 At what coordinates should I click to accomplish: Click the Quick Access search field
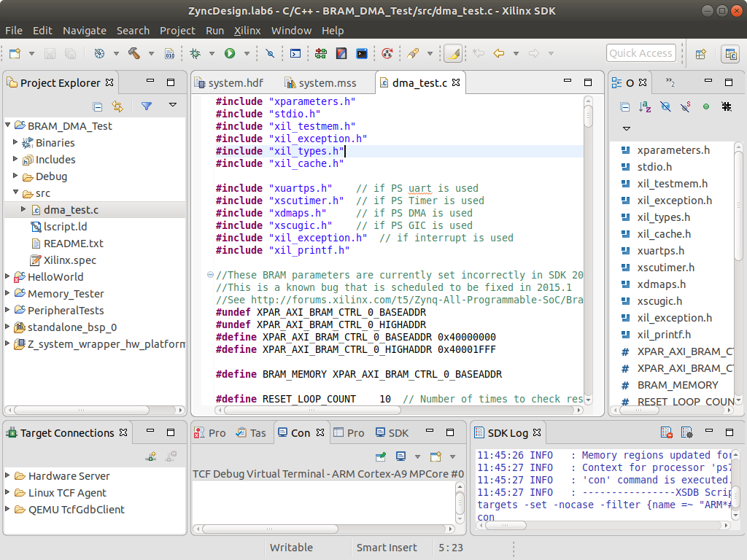[640, 53]
